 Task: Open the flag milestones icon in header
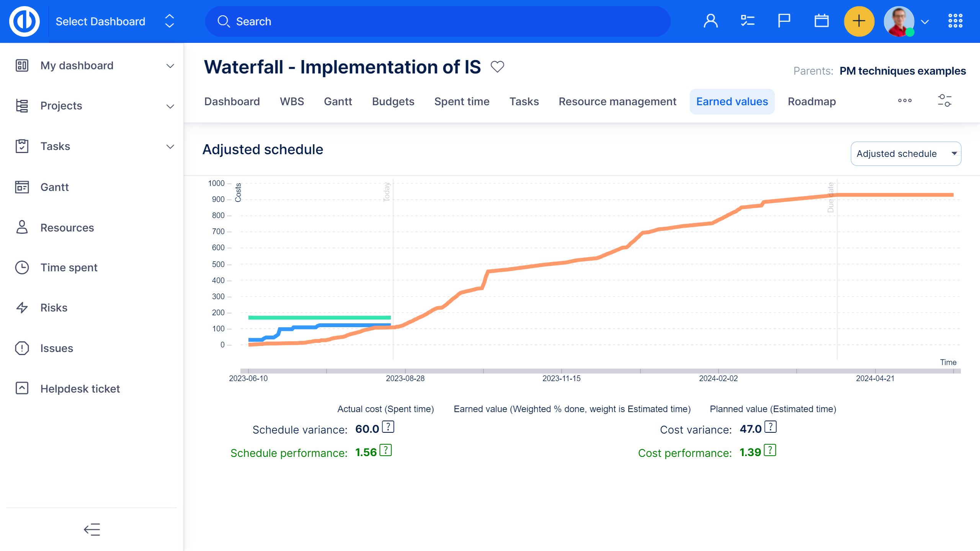coord(784,21)
